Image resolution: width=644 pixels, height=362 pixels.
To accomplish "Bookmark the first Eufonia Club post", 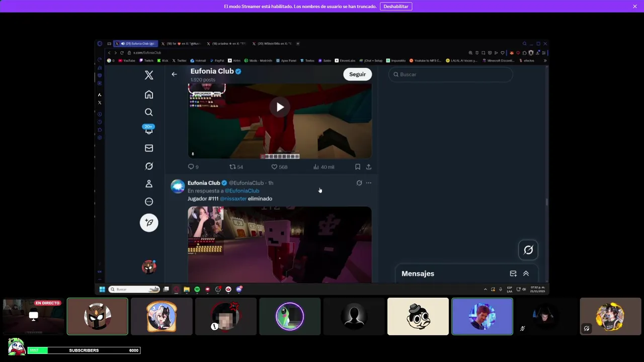I will coord(358,167).
